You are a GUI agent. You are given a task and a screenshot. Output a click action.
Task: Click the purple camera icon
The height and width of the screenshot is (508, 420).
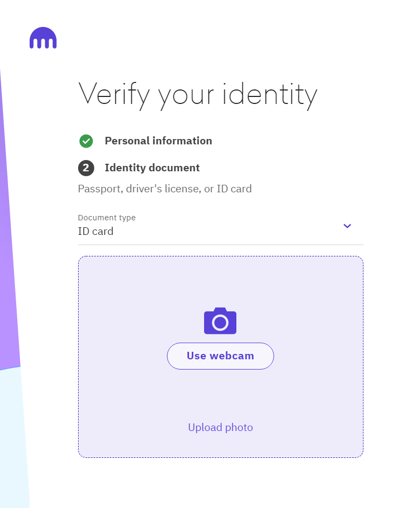[220, 321]
